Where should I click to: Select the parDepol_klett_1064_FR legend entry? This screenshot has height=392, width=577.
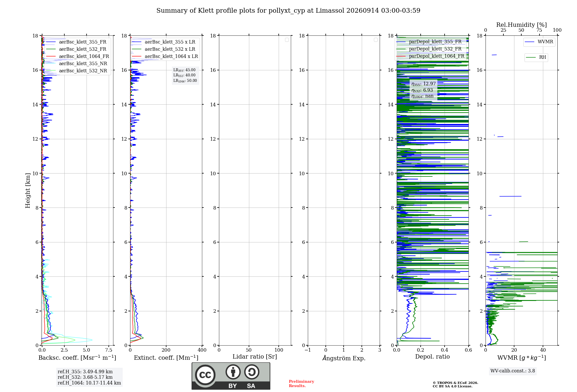pyautogui.click(x=430, y=56)
